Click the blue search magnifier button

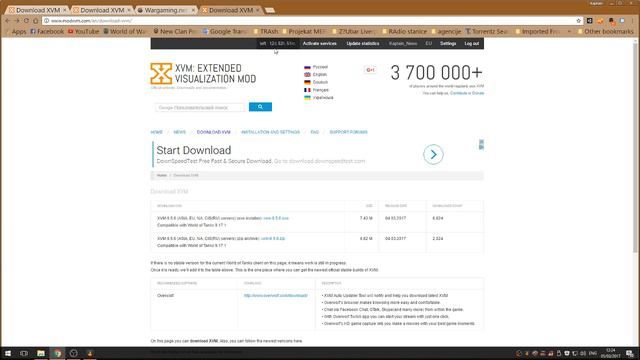pyautogui.click(x=260, y=107)
